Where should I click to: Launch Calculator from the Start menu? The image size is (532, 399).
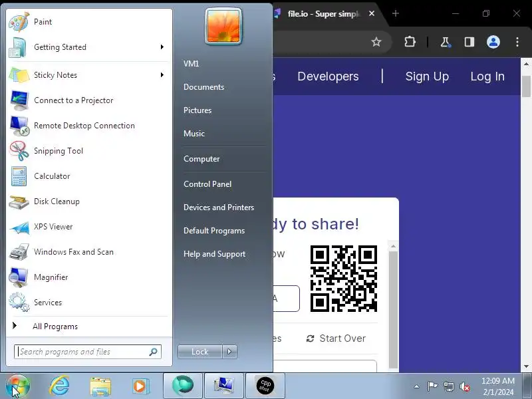coord(88,176)
